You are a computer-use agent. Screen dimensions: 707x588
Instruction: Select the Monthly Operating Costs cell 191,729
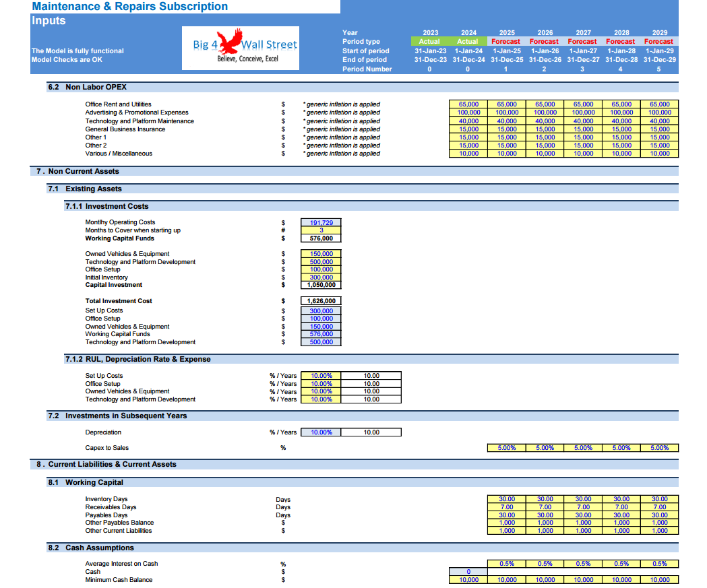point(321,222)
